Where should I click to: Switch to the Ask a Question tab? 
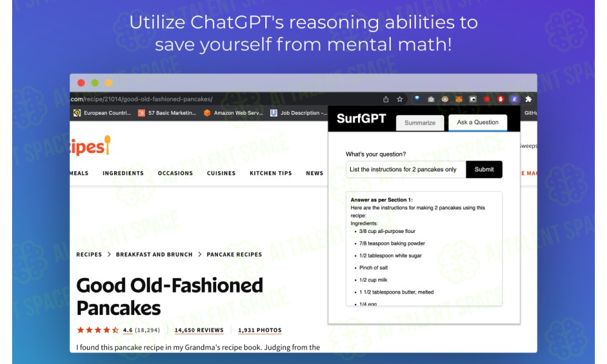click(478, 123)
